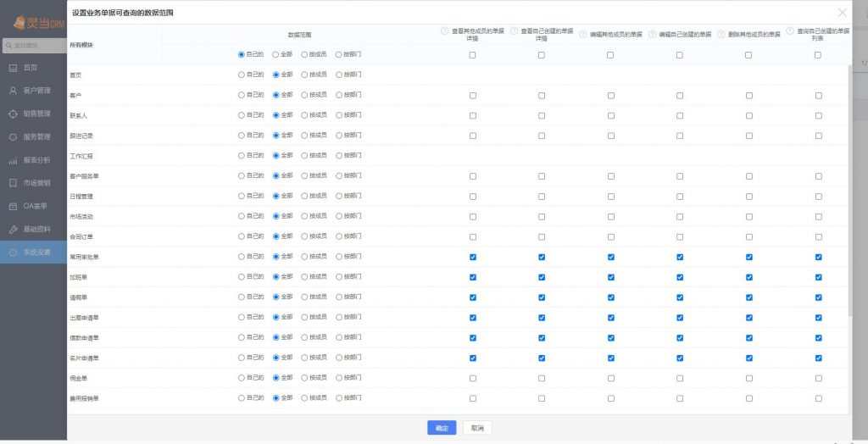The width and height of the screenshot is (868, 444).
Task: Select 按部门 for 所有模块 row
Action: [339, 55]
